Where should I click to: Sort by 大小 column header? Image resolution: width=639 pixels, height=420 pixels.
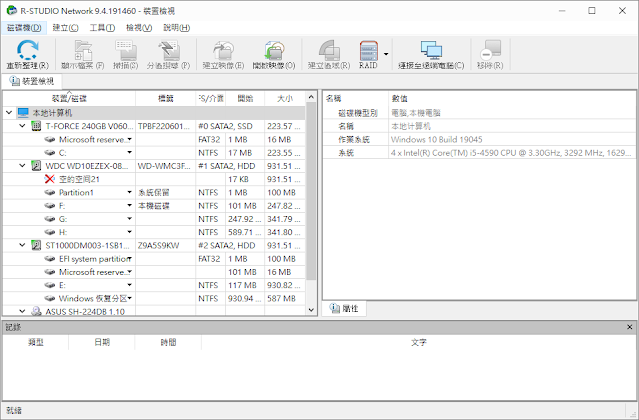pos(285,98)
